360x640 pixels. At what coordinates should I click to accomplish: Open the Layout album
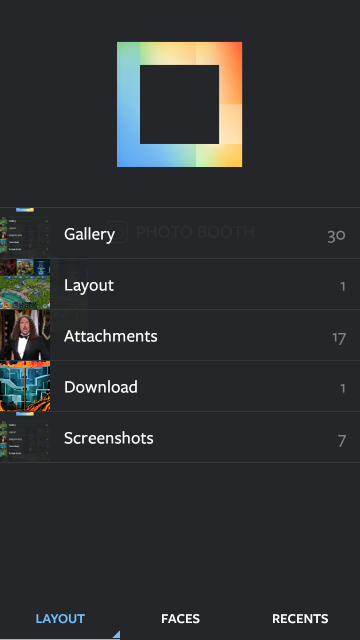(180, 284)
